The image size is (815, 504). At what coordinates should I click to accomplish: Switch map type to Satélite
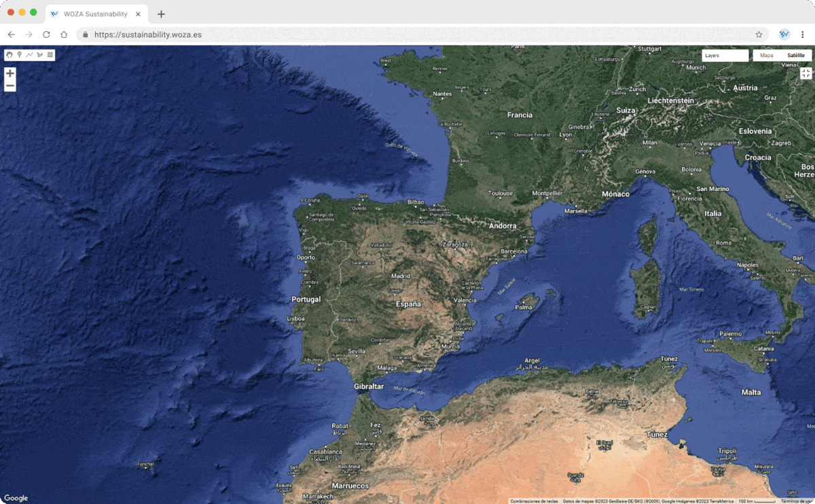[795, 56]
